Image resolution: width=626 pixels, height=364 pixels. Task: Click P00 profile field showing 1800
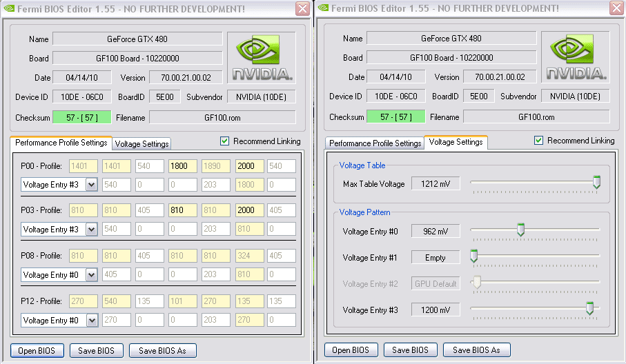click(x=183, y=166)
